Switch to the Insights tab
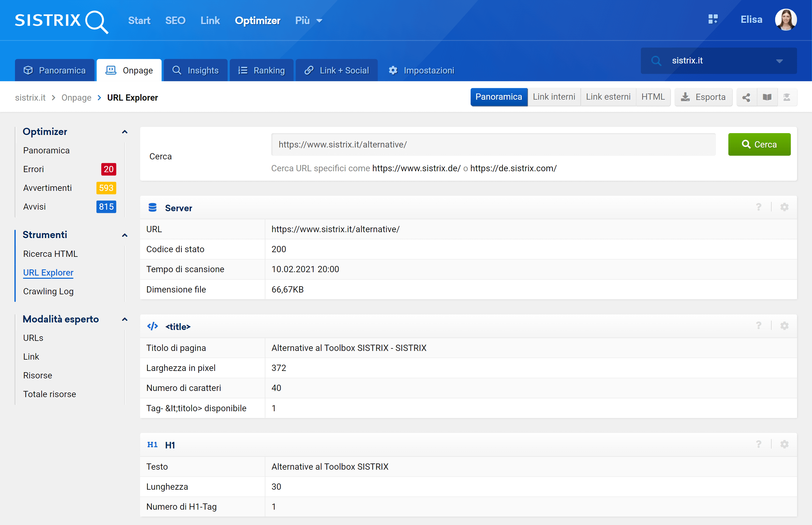 tap(196, 71)
